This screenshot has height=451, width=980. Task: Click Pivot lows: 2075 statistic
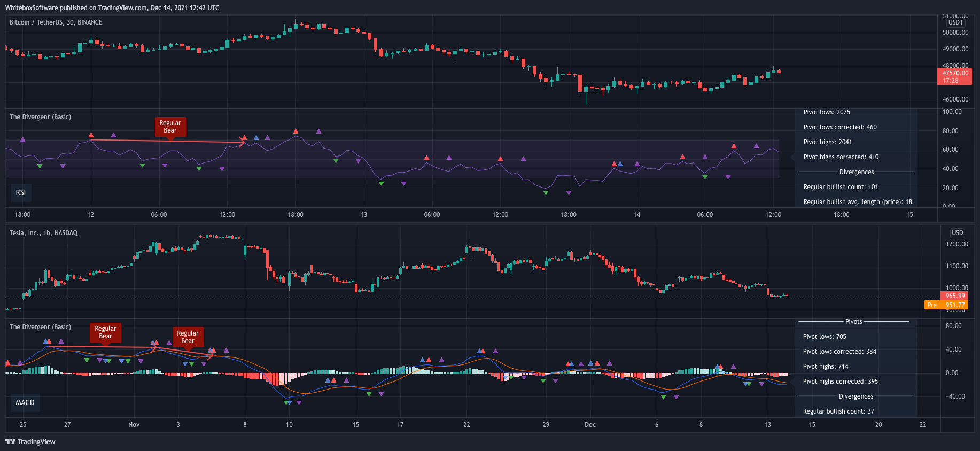827,112
